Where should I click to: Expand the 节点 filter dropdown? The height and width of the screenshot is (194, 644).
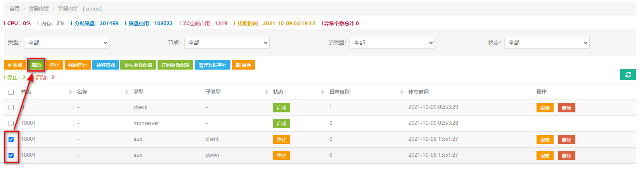pyautogui.click(x=227, y=43)
